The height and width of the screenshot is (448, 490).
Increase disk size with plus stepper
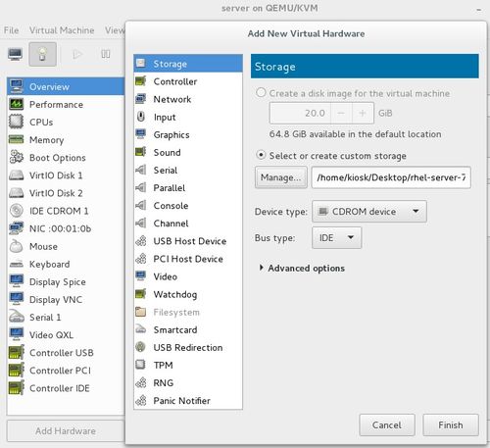pyautogui.click(x=363, y=113)
